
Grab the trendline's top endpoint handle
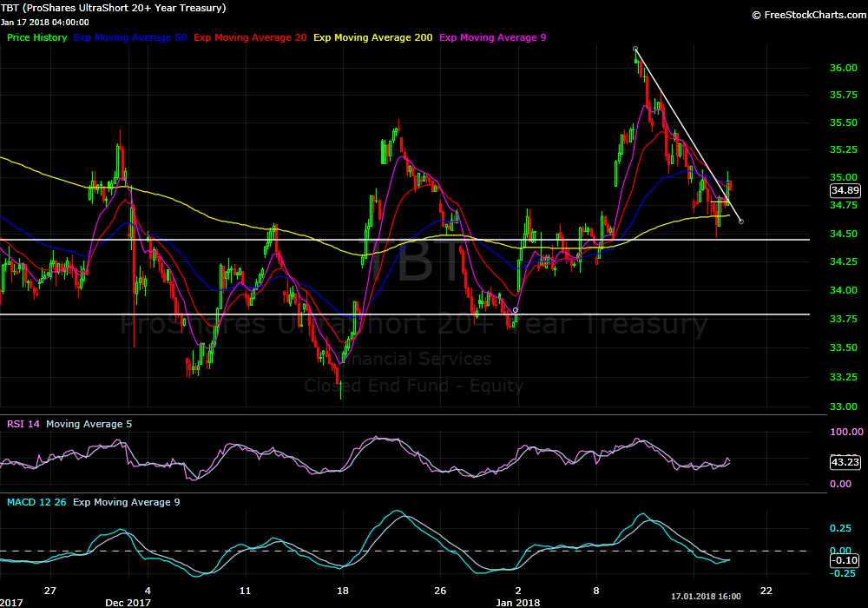click(635, 49)
